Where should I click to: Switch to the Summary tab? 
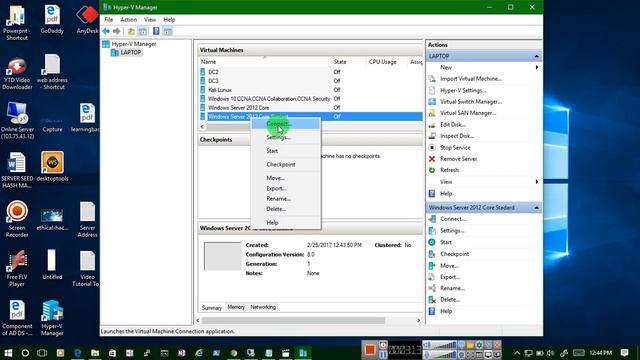pyautogui.click(x=211, y=307)
